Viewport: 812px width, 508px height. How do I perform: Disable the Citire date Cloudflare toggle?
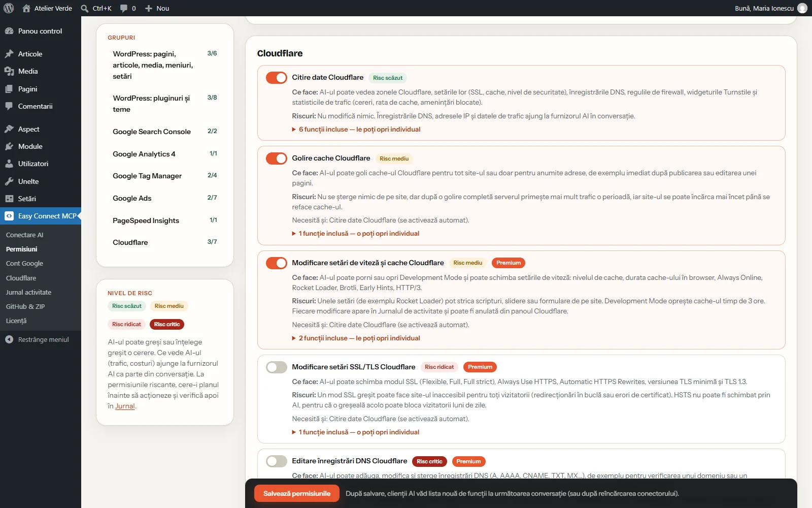tap(277, 78)
